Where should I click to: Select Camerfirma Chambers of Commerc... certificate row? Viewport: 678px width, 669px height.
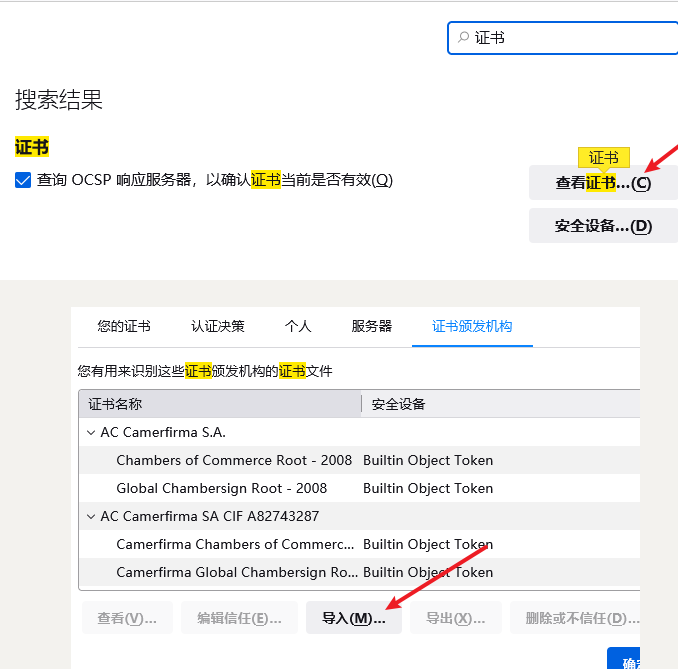pyautogui.click(x=359, y=544)
